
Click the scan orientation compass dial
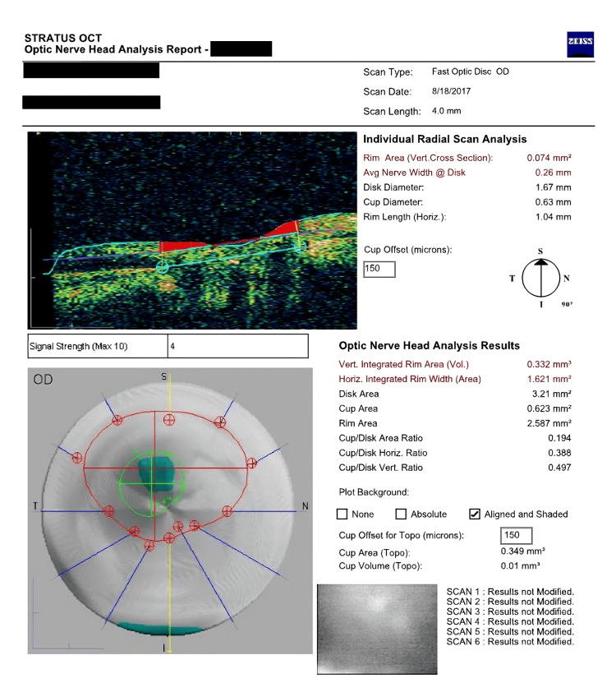coord(541,279)
